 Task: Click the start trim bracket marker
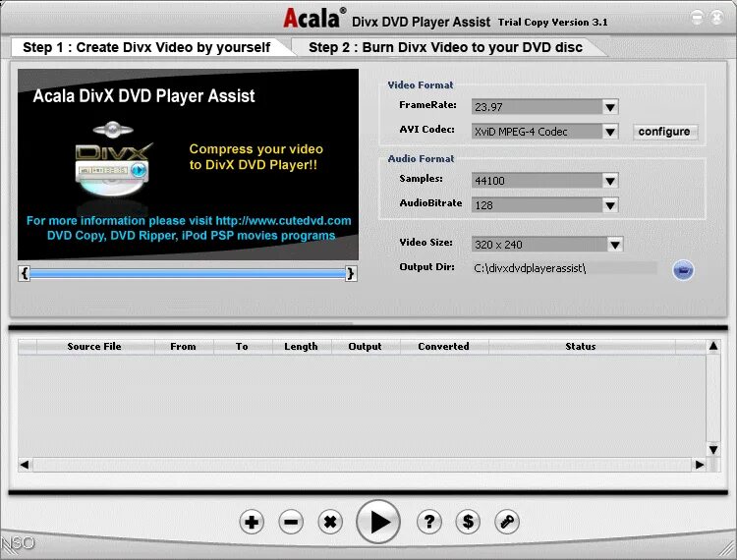tap(25, 273)
